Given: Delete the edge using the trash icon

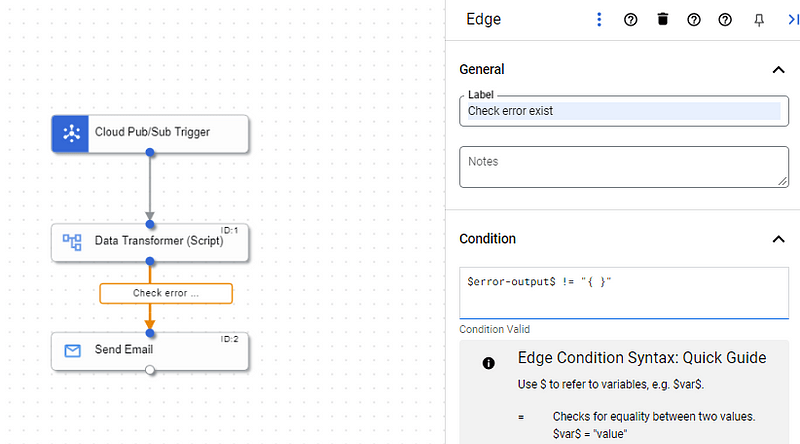Looking at the screenshot, I should pyautogui.click(x=662, y=19).
